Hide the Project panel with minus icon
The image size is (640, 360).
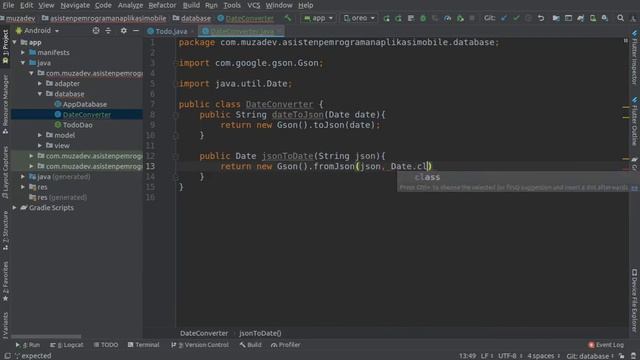[136, 31]
